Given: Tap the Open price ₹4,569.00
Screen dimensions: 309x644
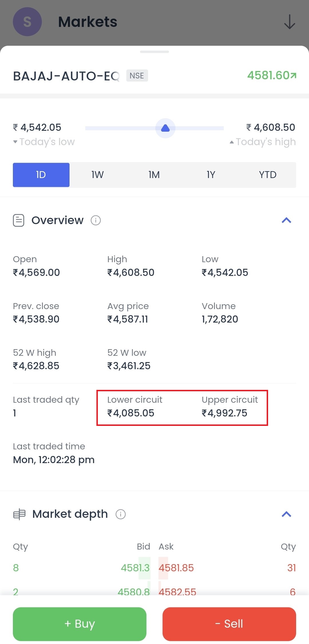Looking at the screenshot, I should pos(36,272).
